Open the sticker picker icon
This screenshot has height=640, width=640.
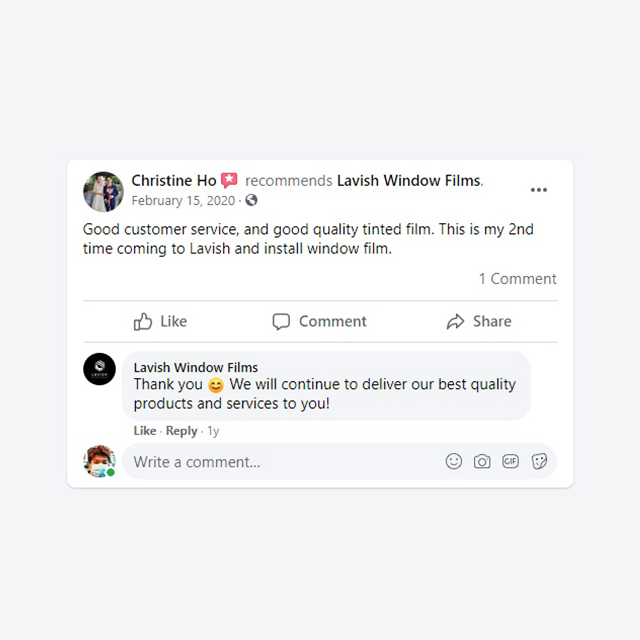click(x=539, y=461)
